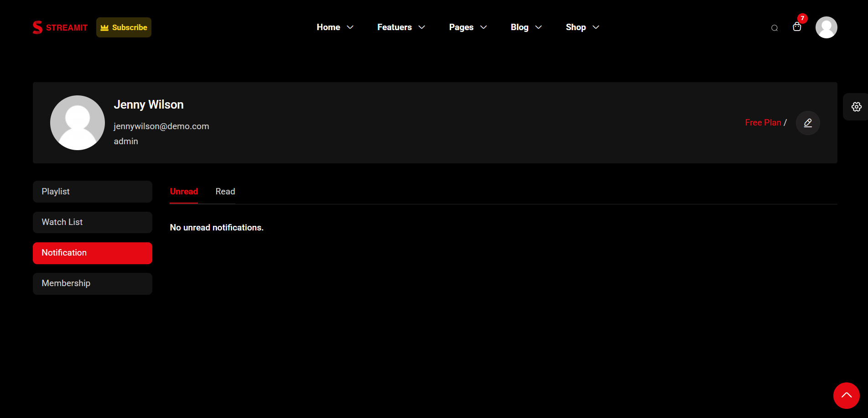Open the user avatar menu in header
Image resolution: width=868 pixels, height=418 pixels.
[826, 27]
